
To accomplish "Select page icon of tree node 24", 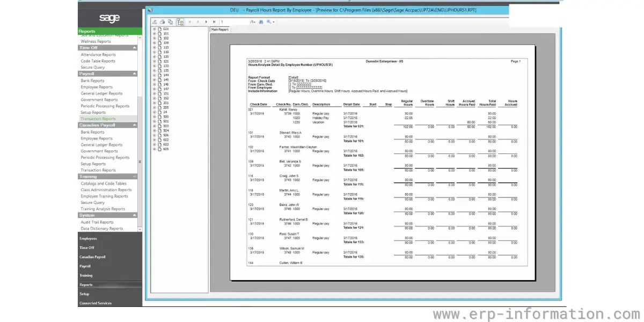I will point(159,112).
